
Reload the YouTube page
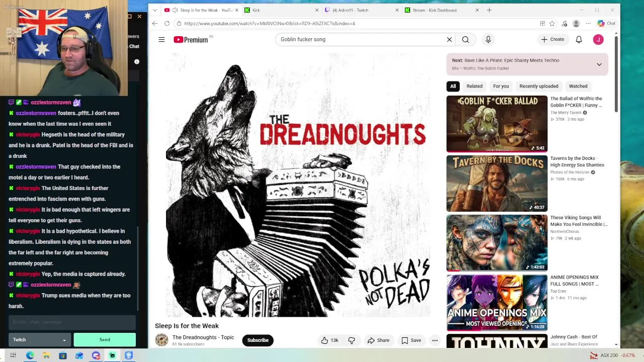pyautogui.click(x=167, y=23)
